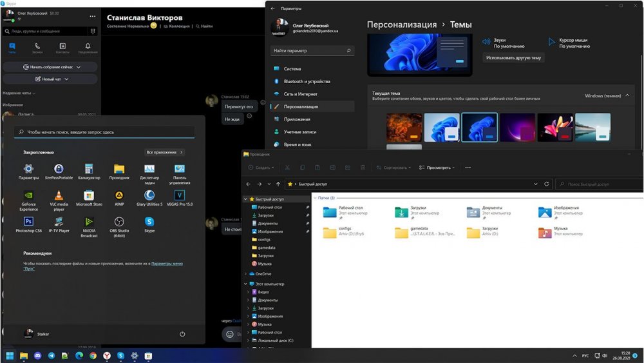Screen dimensions: 644x363
Task: Launch VEGAS Pro 15.0 icon
Action: coord(180,195)
